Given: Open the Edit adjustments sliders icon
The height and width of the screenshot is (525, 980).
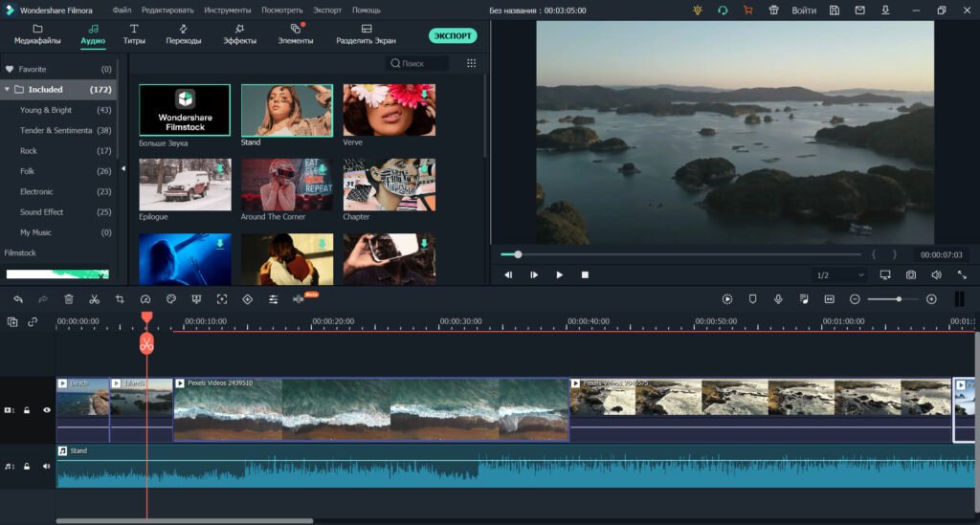Looking at the screenshot, I should 273,299.
